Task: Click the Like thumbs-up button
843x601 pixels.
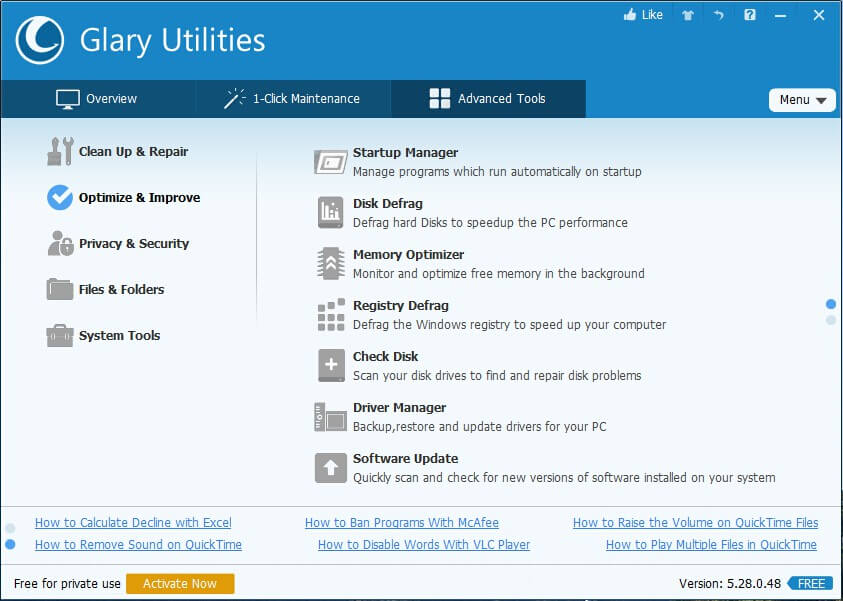Action: 643,15
